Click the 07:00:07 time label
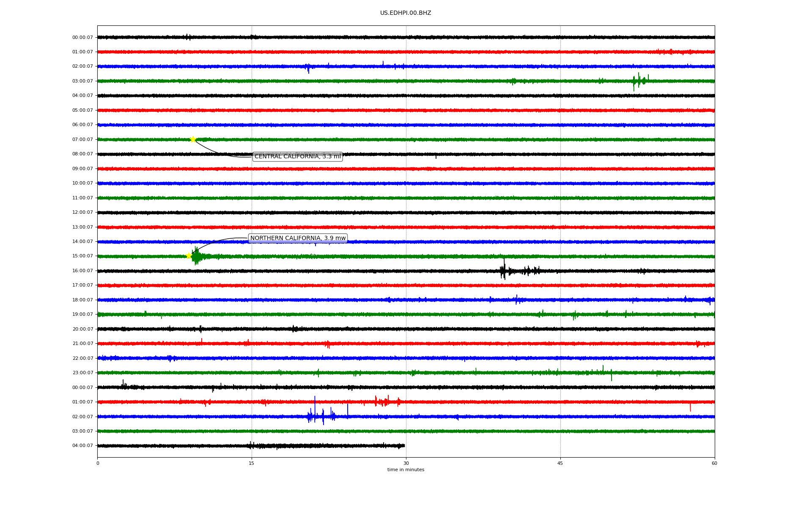Image resolution: width=812 pixels, height=508 pixels. [82, 140]
